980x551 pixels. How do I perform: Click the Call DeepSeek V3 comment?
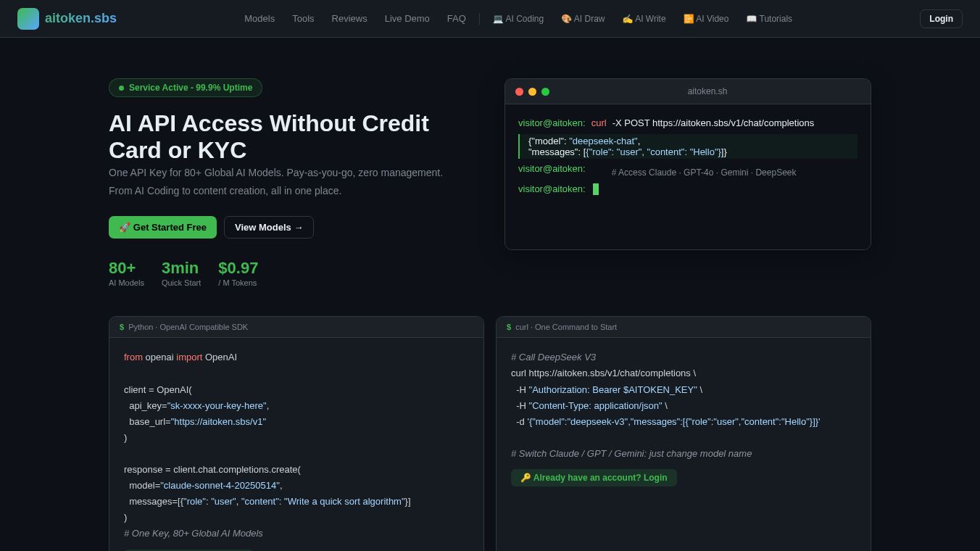click(x=553, y=357)
